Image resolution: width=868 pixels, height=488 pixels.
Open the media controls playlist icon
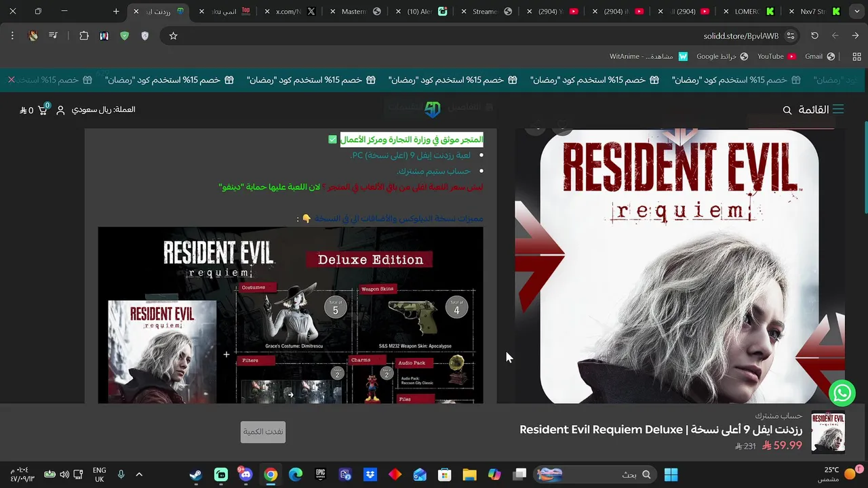[54, 36]
